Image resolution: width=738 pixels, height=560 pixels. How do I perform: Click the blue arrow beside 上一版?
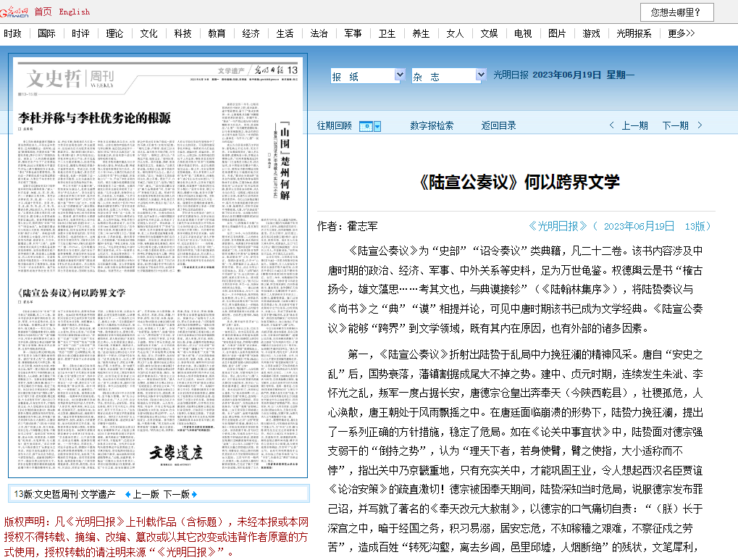pyautogui.click(x=128, y=494)
